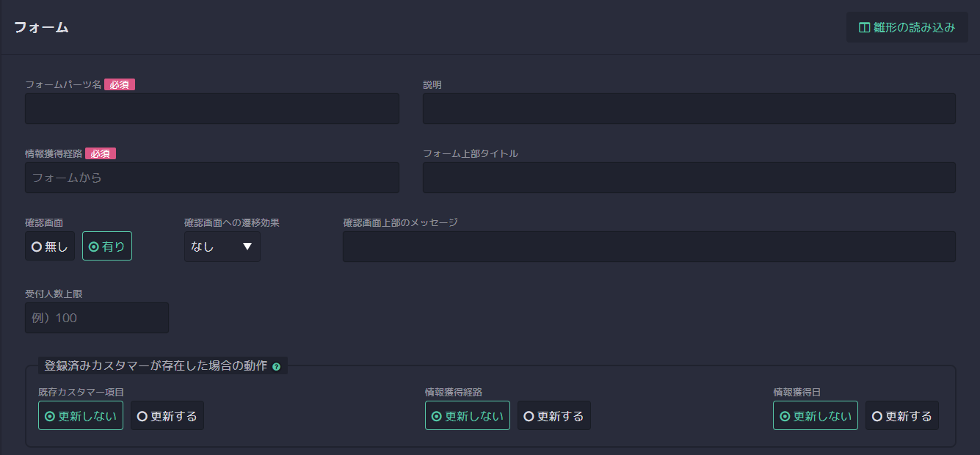Select 有り for 確認画面
Screen dimensions: 980x455
[x=106, y=246]
